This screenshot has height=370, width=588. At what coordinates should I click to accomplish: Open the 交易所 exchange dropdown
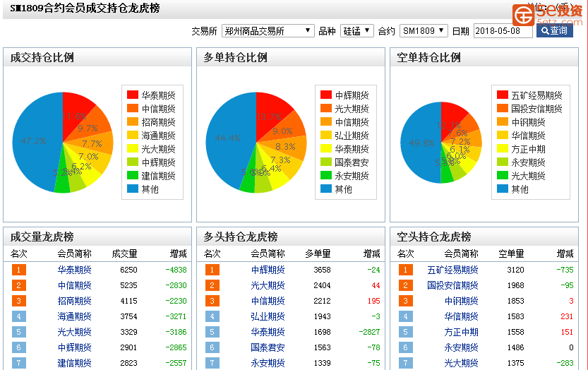click(268, 31)
